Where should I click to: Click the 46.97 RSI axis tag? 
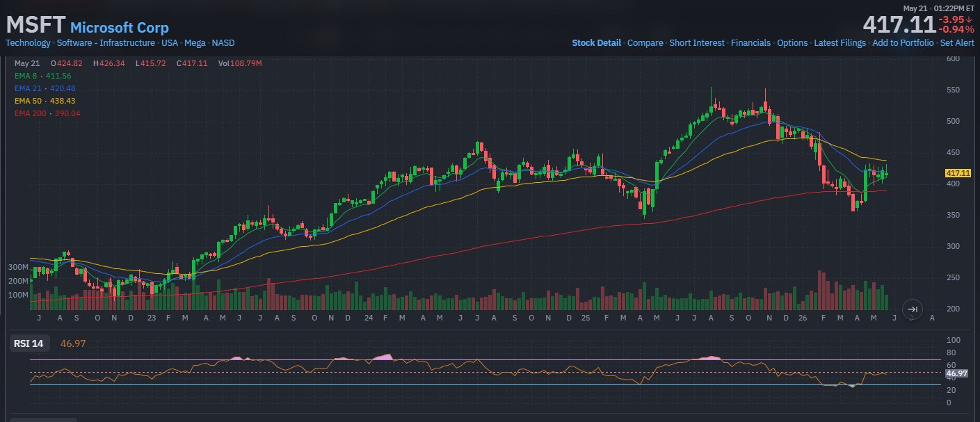[957, 374]
